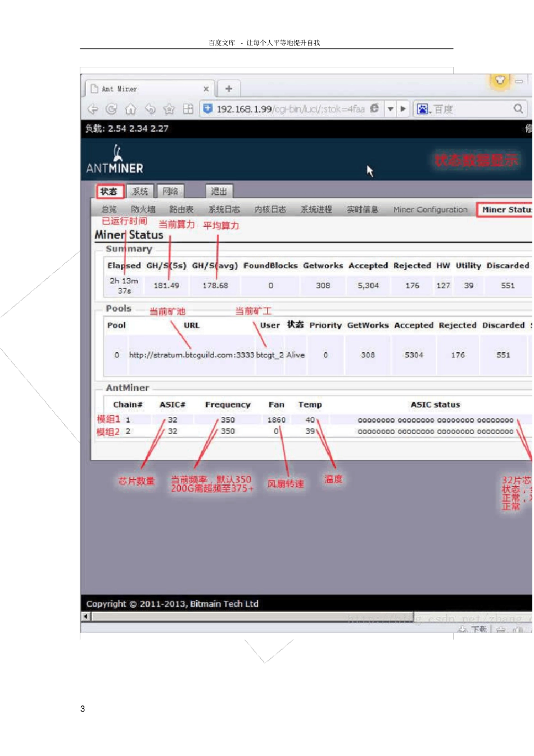Click the search magnifier icon
534x756 pixels.
point(518,108)
